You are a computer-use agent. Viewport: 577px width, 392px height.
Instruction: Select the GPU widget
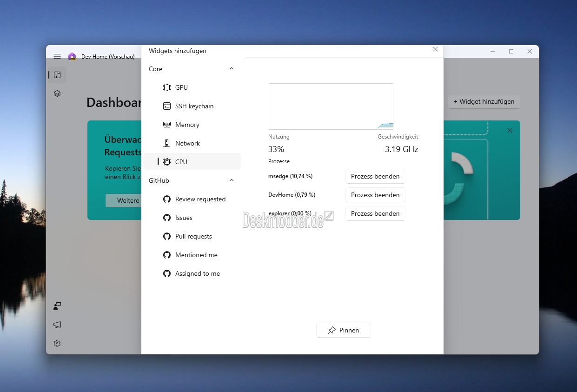pos(192,87)
